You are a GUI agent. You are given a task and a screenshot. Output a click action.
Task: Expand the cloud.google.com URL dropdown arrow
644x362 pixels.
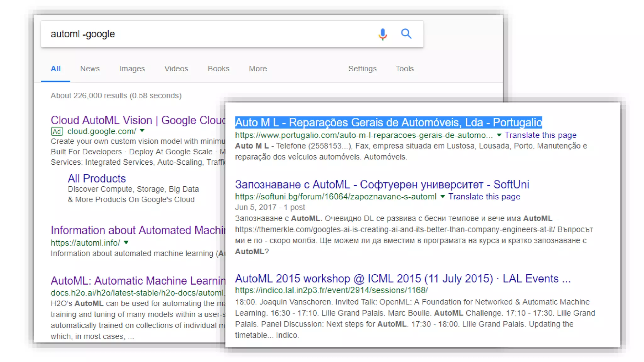(x=142, y=131)
